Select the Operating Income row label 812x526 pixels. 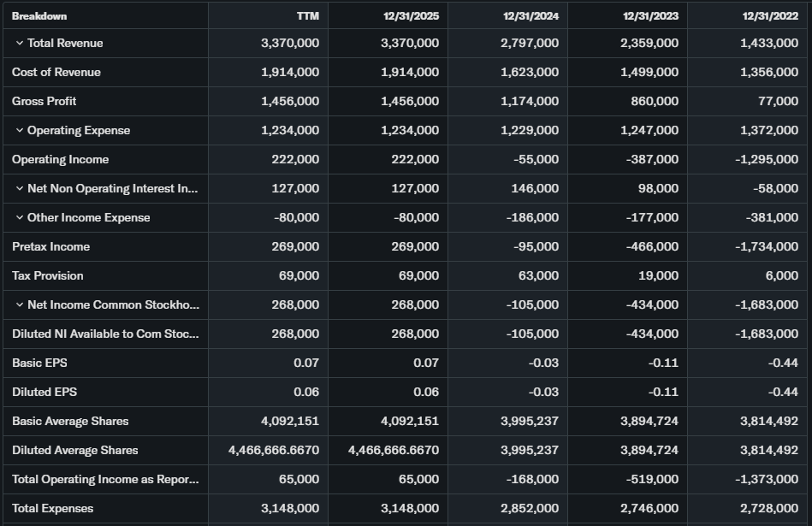tap(60, 160)
